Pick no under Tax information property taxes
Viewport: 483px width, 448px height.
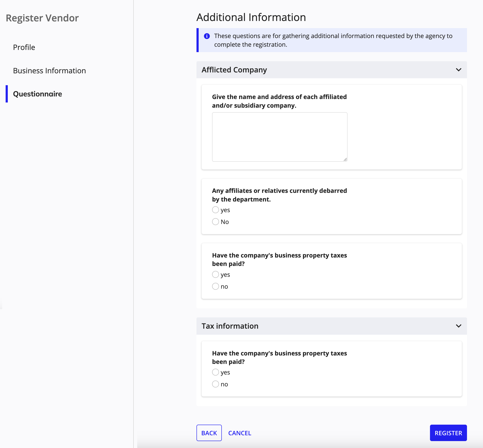click(x=215, y=384)
